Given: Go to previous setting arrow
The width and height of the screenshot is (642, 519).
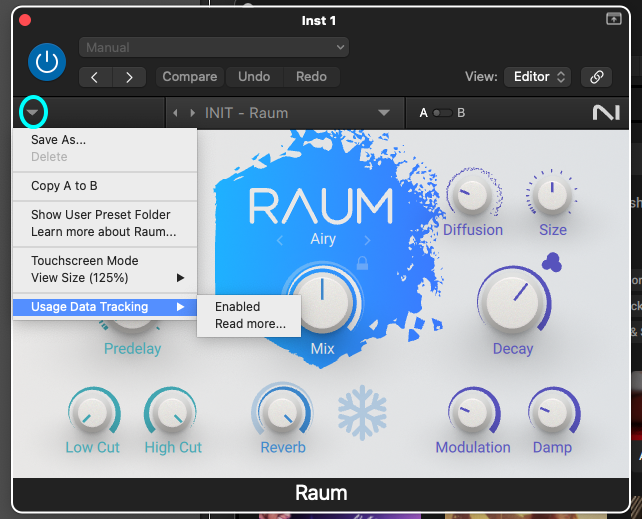Looking at the screenshot, I should 95,77.
